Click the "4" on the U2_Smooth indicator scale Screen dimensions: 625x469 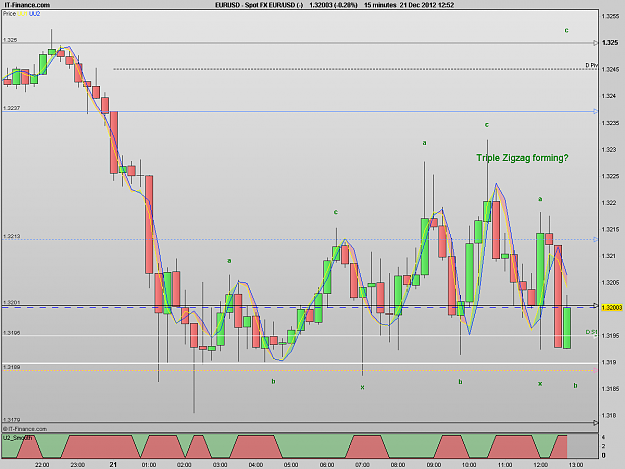pyautogui.click(x=603, y=437)
